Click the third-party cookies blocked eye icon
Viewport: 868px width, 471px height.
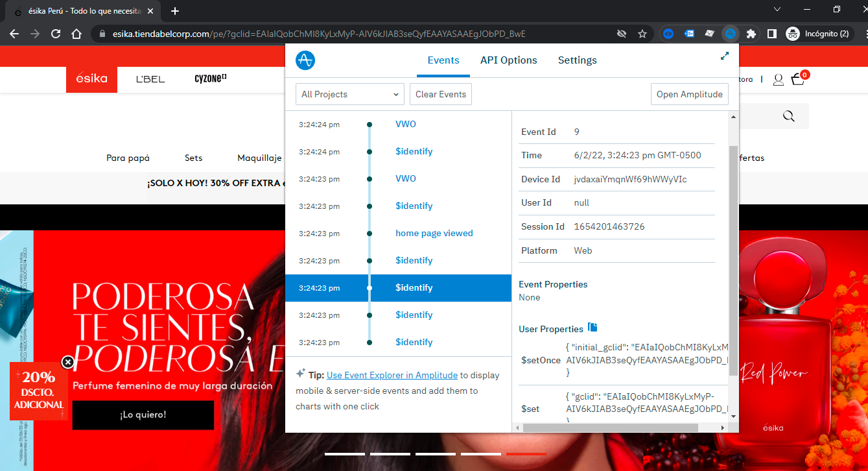click(x=622, y=34)
